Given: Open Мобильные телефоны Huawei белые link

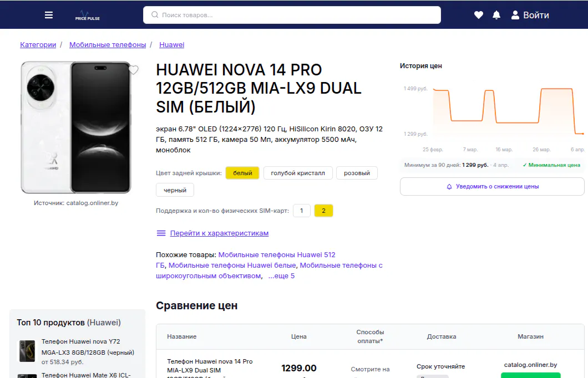Looking at the screenshot, I should (232, 265).
